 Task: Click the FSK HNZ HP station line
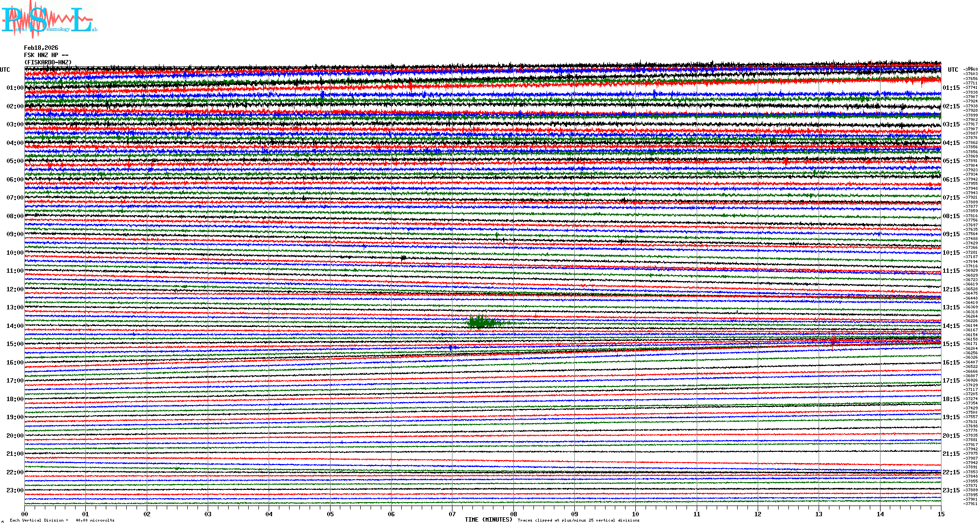point(46,55)
